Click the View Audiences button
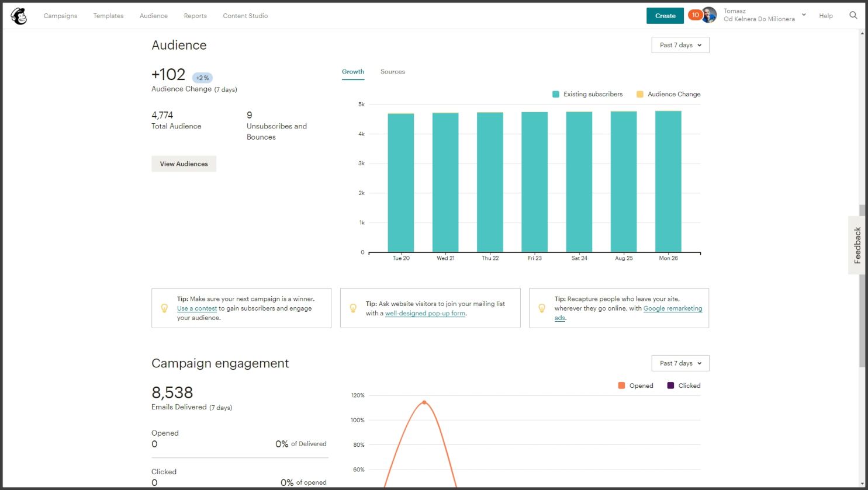The height and width of the screenshot is (490, 868). (x=184, y=164)
